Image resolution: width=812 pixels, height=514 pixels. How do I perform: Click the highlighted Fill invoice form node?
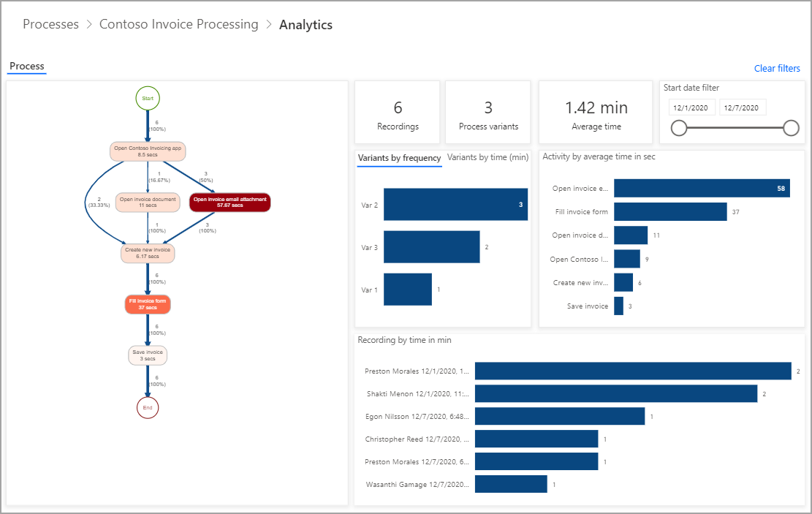pyautogui.click(x=147, y=303)
